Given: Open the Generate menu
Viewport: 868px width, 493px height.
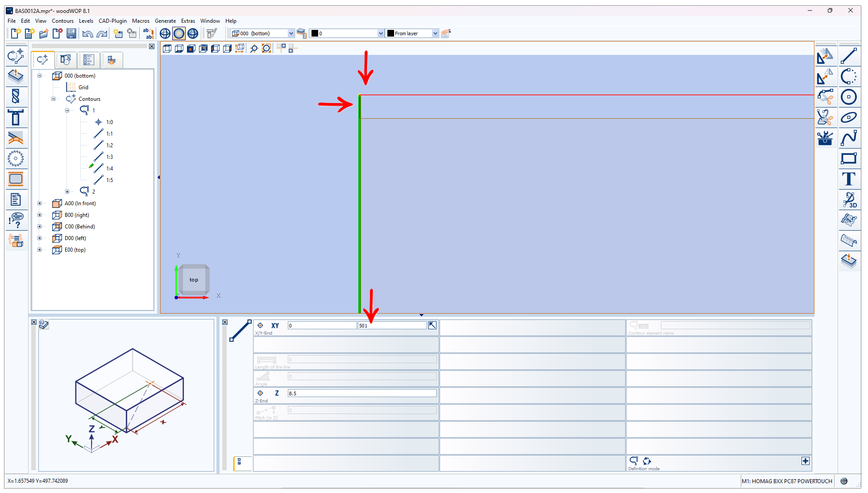Looking at the screenshot, I should (x=165, y=21).
